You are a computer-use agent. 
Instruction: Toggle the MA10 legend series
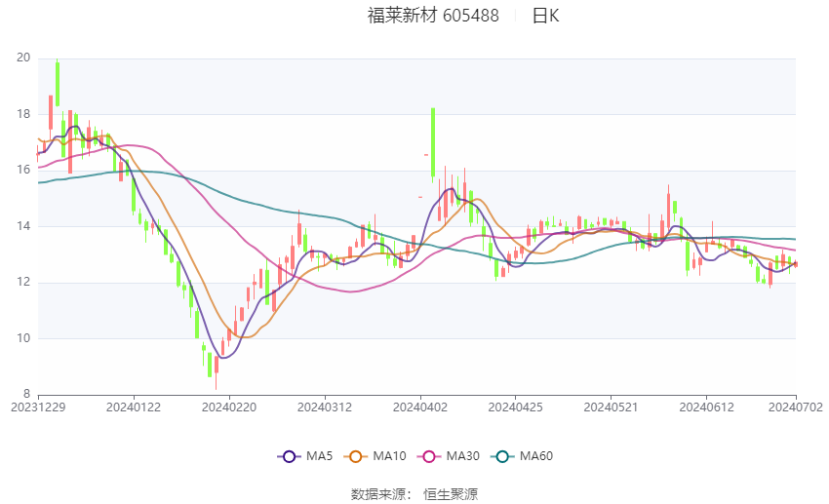coord(375,456)
